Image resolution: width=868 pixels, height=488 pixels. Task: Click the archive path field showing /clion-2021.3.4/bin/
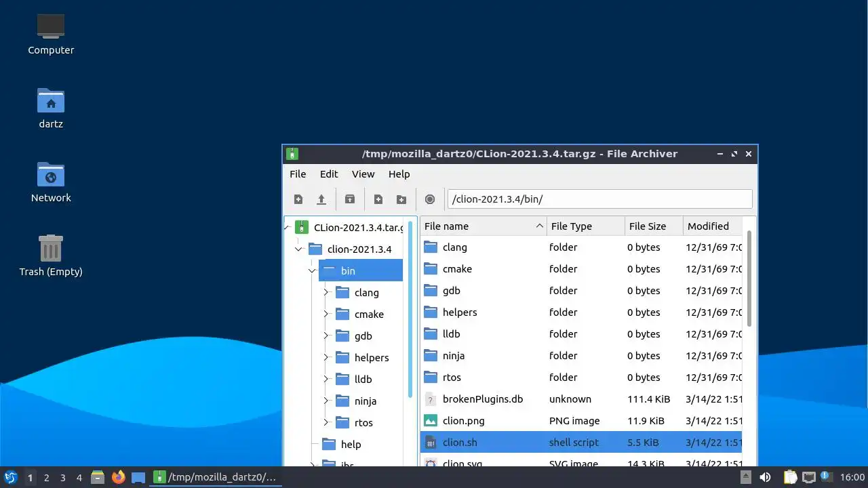pos(600,199)
